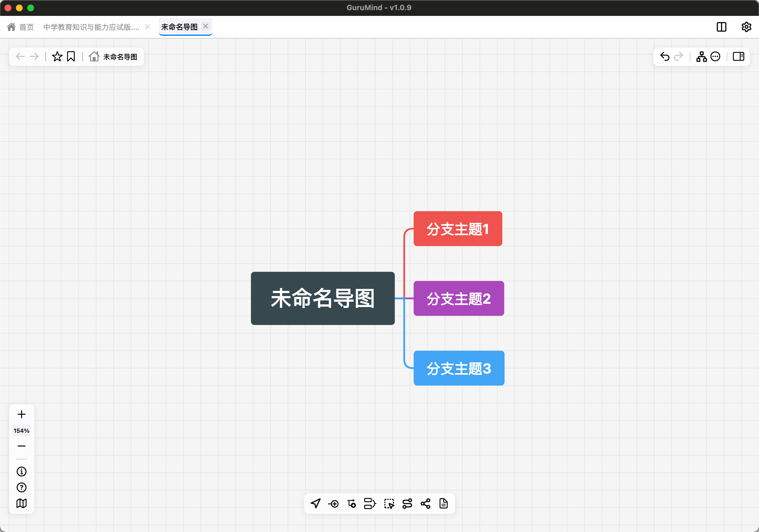Open the document export tool
The width and height of the screenshot is (759, 532).
[444, 504]
